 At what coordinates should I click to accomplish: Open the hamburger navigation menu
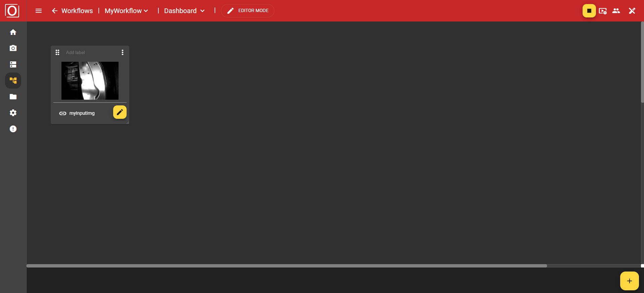39,11
